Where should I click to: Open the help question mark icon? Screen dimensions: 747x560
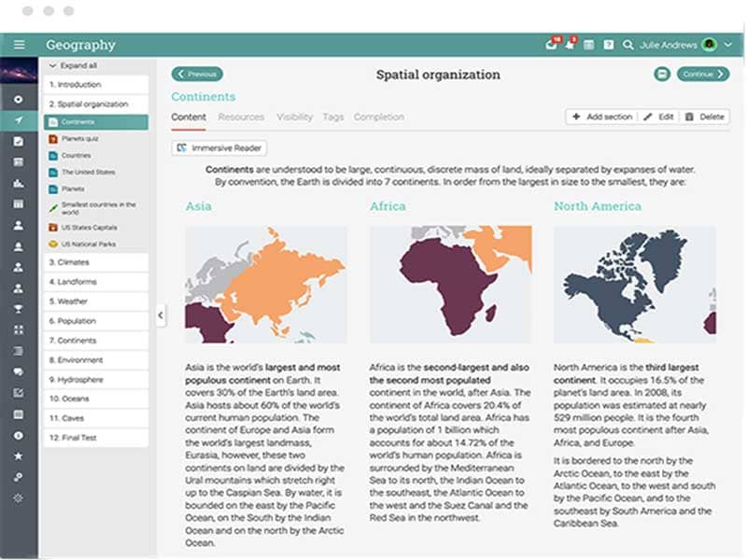coord(609,45)
